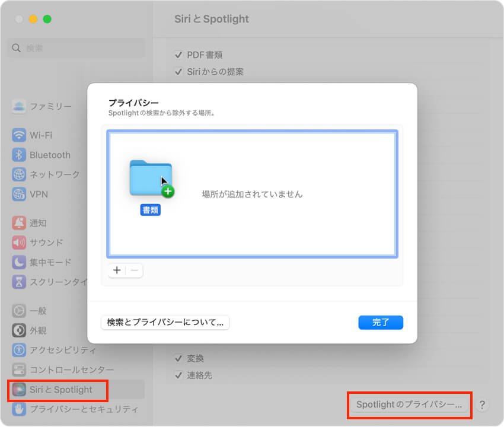Click the VPN sidebar icon
Screen dimensions: 504x427
click(x=19, y=194)
